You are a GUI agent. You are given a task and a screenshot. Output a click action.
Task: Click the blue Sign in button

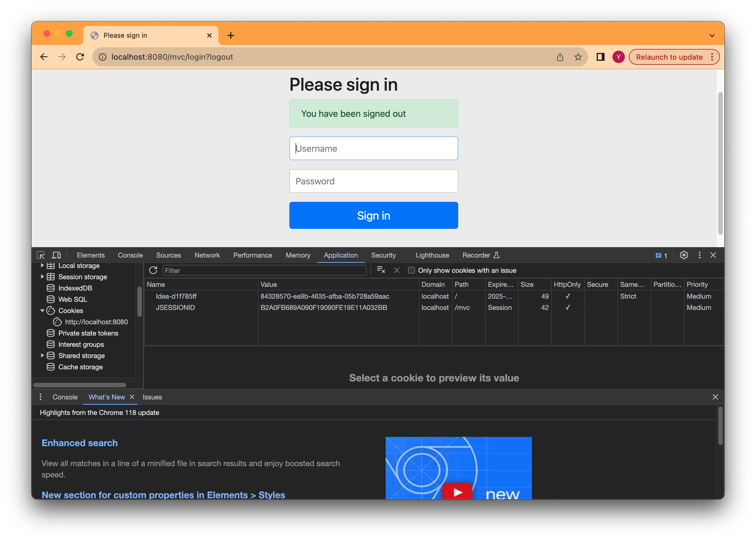[373, 216]
